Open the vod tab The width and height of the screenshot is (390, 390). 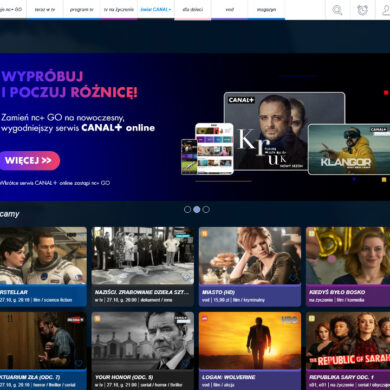point(230,10)
